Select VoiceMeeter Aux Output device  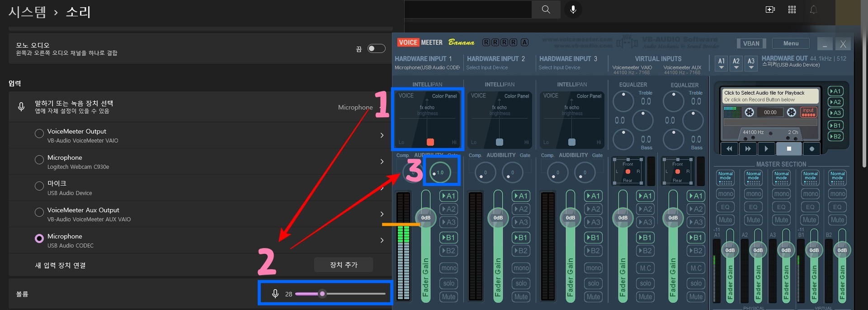(39, 212)
